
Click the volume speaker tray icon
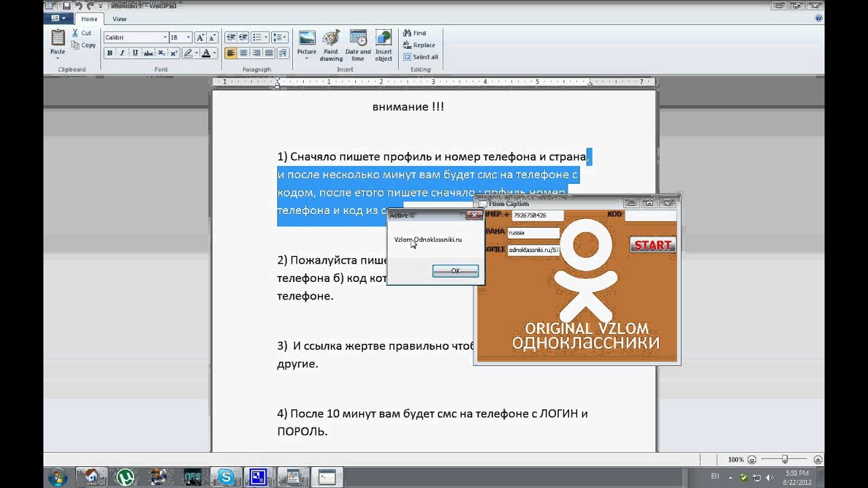(768, 477)
